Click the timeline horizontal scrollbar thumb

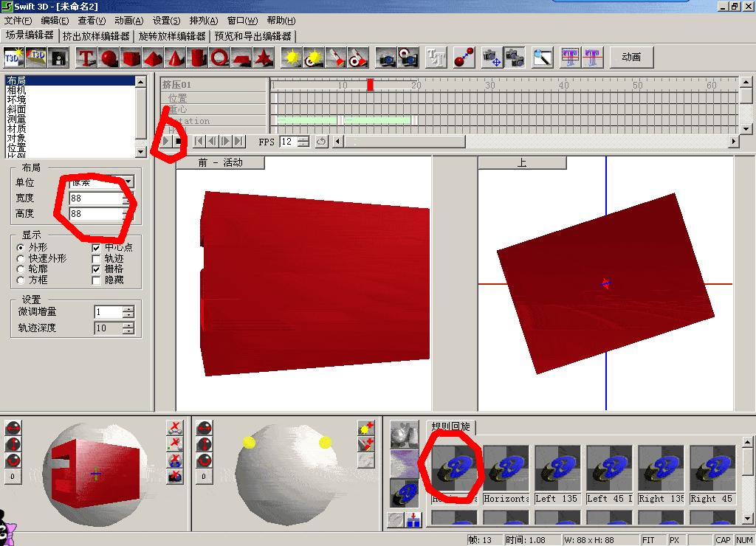click(x=404, y=142)
